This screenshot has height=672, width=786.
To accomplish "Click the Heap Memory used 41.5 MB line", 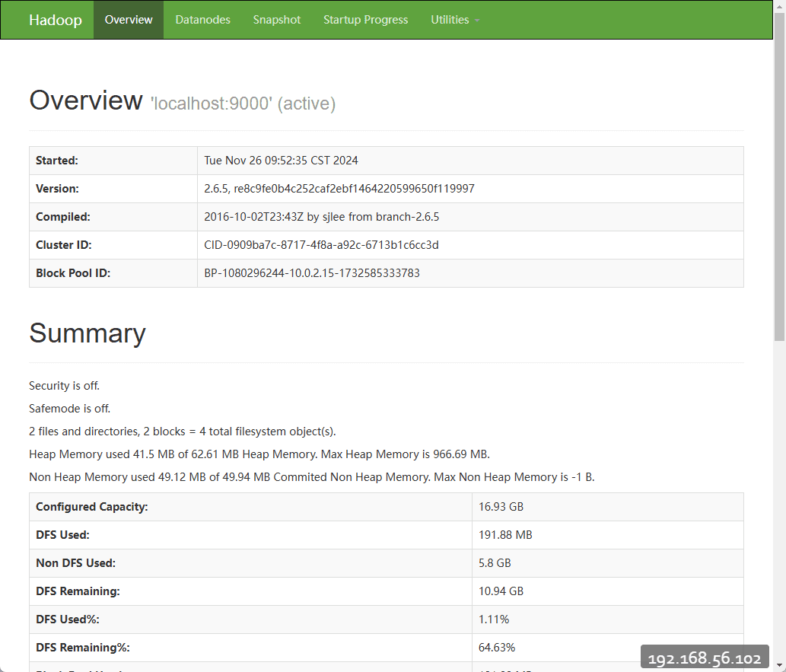I will [259, 454].
